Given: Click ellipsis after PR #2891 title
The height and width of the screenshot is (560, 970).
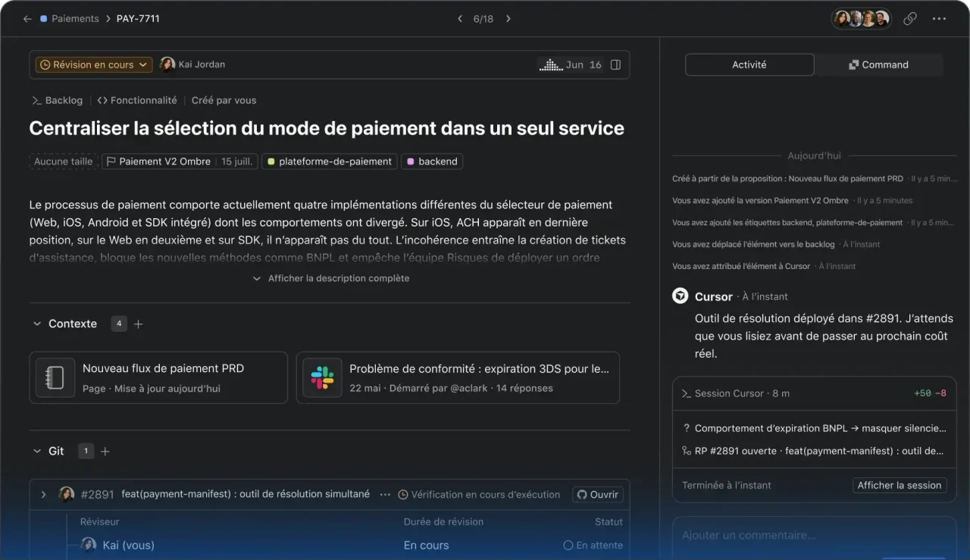Looking at the screenshot, I should 385,494.
